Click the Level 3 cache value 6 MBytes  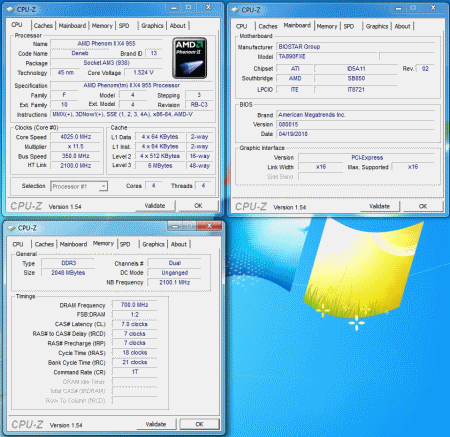[160, 166]
